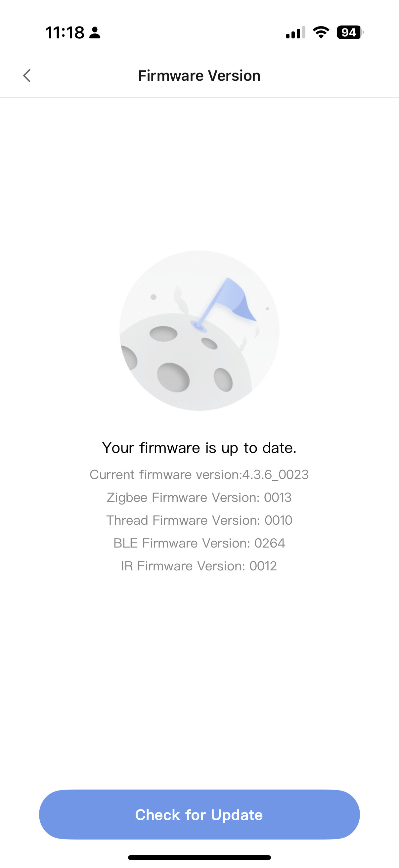
Task: Tap the small crater beside the flag base
Action: click(x=209, y=344)
